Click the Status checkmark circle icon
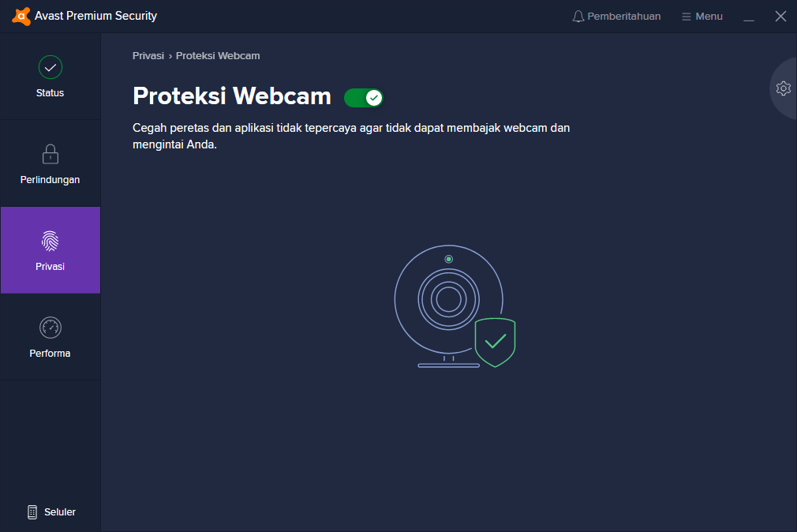Image resolution: width=797 pixels, height=532 pixels. click(x=51, y=67)
